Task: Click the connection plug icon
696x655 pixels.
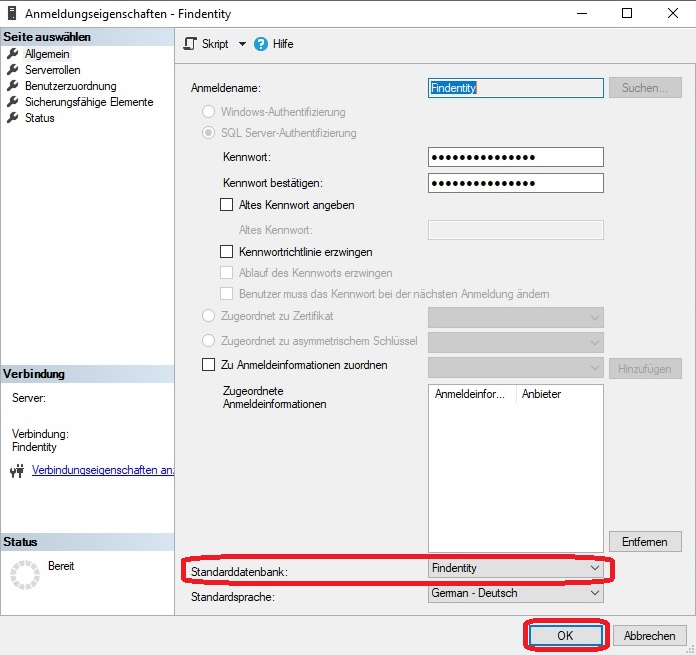Action: click(17, 470)
